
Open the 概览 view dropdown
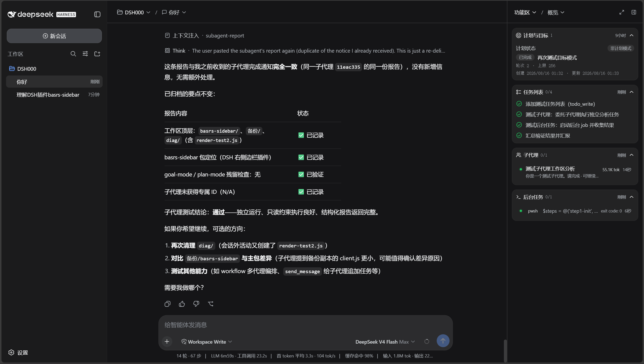click(556, 12)
